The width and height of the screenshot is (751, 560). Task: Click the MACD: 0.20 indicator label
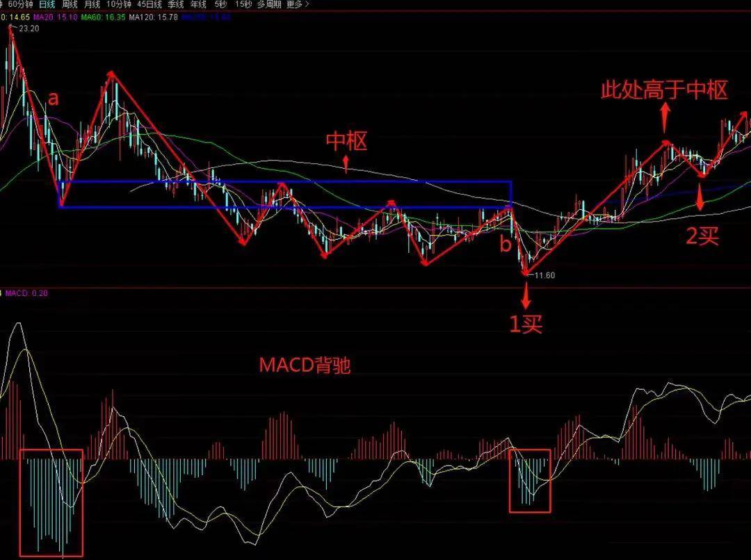tap(26, 293)
